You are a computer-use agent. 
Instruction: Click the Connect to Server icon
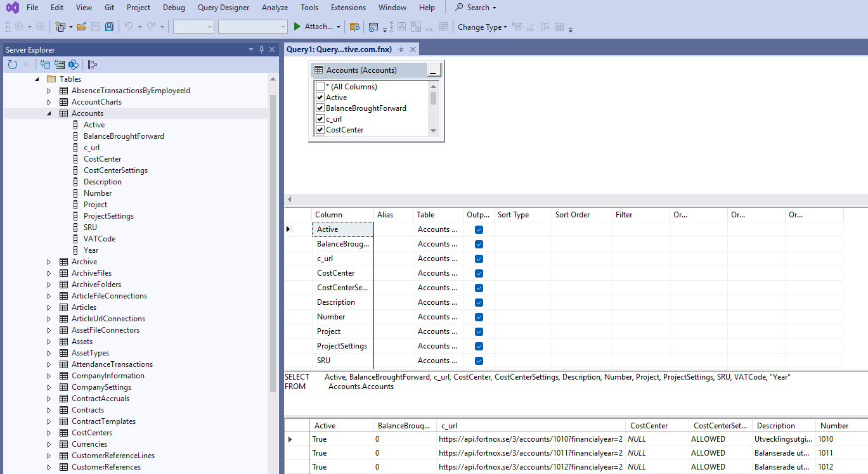(x=60, y=65)
